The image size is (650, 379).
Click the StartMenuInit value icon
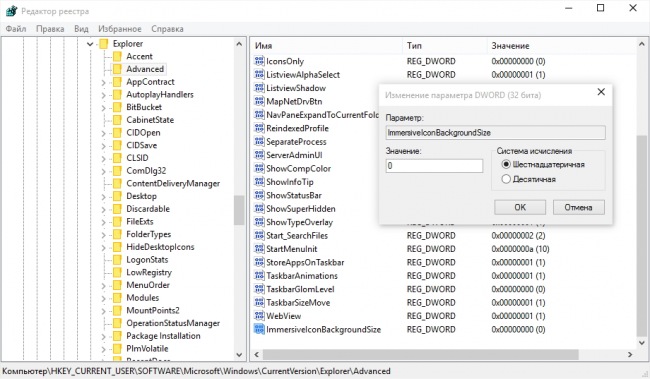coord(259,249)
